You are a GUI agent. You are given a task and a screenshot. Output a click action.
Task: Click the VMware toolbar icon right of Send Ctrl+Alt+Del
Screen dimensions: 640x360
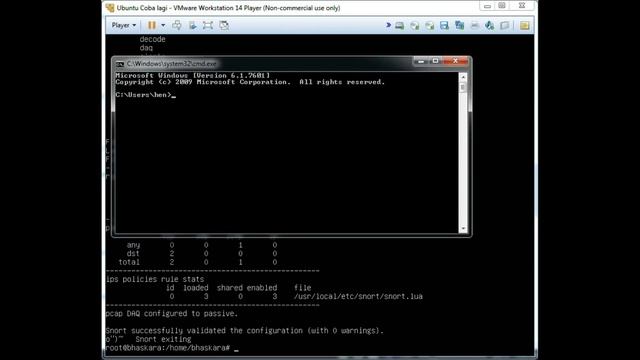[x=192, y=25]
